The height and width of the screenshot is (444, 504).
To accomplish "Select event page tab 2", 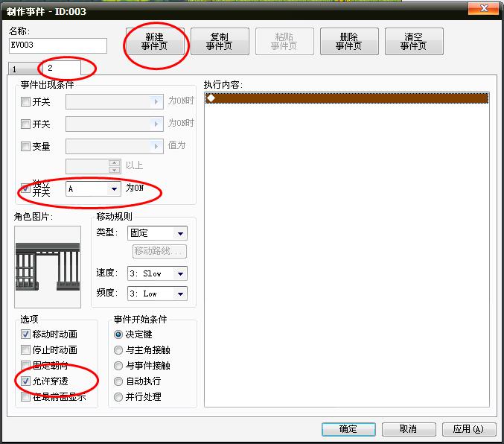I will click(61, 68).
